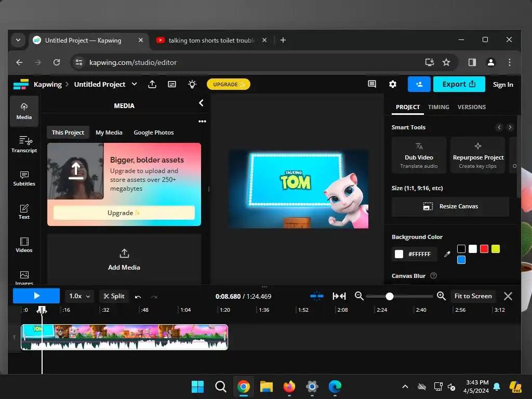Open the Media sidebar panel
Image resolution: width=532 pixels, height=399 pixels.
point(24,111)
